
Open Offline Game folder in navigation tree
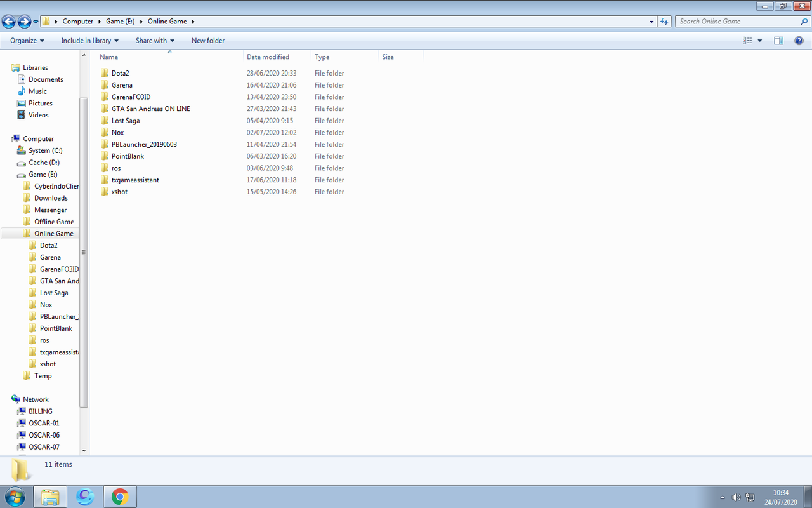[x=54, y=222]
